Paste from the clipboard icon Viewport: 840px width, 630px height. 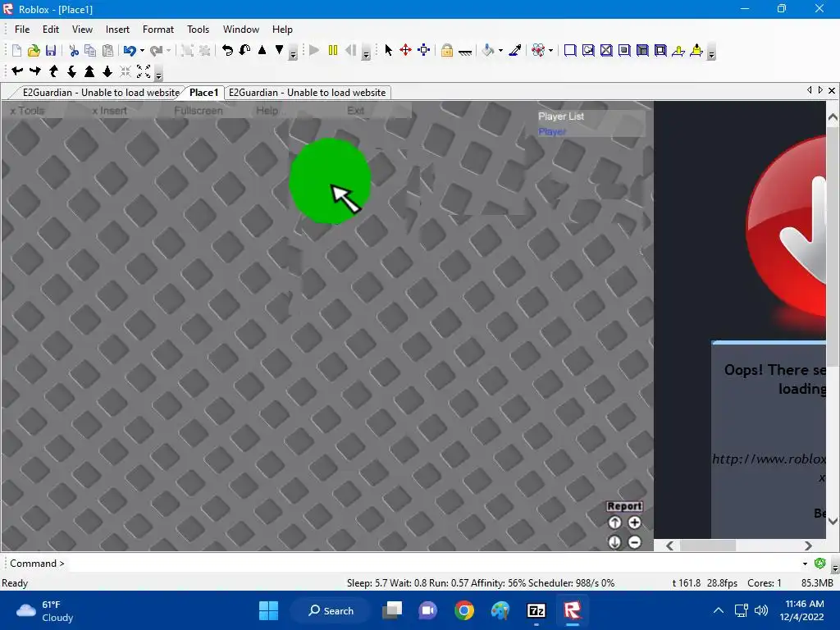click(107, 50)
